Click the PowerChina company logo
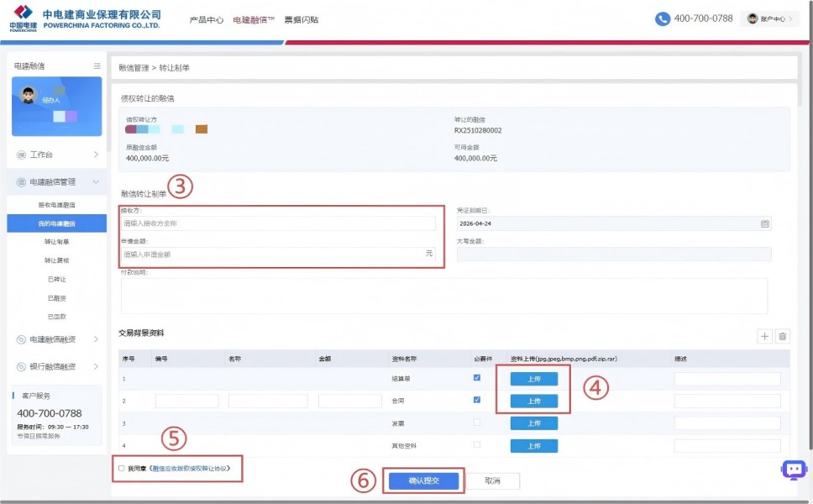Screen dimensions: 813x504 point(24,18)
